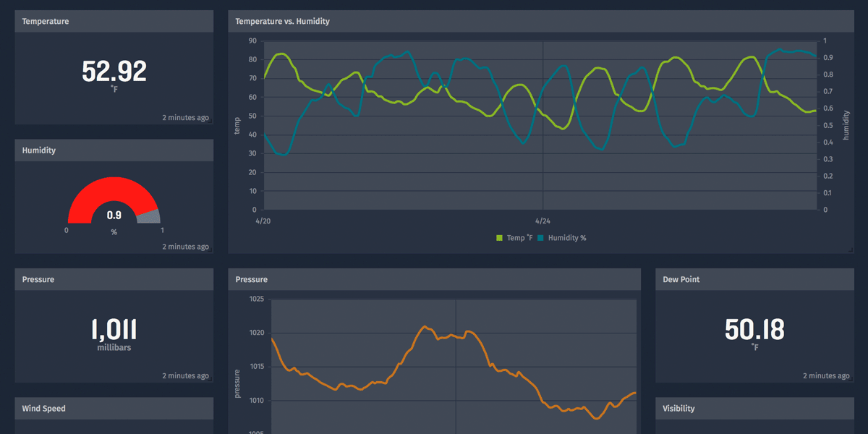Click the 'temp' left axis label

point(237,125)
